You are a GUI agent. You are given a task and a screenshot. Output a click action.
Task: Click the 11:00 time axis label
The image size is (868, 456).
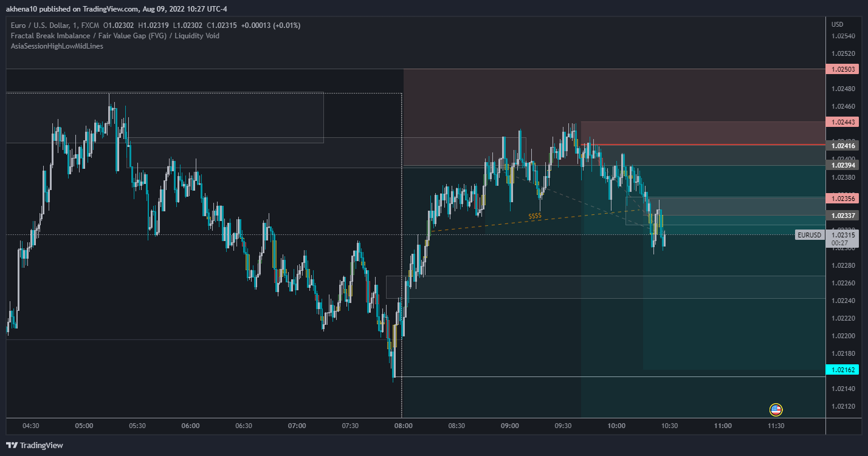coord(722,426)
